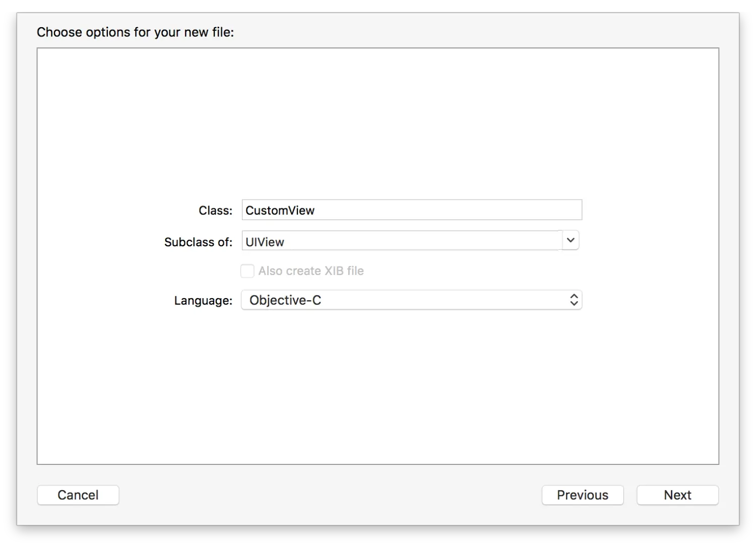This screenshot has width=756, height=546.
Task: Proceed with the Next button
Action: pos(677,495)
